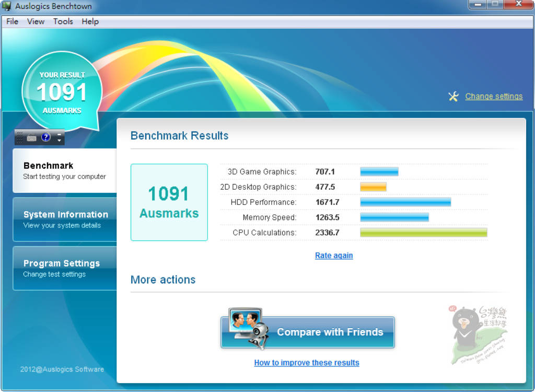The width and height of the screenshot is (535, 392).
Task: Click the 1091 Ausmarks score box
Action: pos(169,202)
